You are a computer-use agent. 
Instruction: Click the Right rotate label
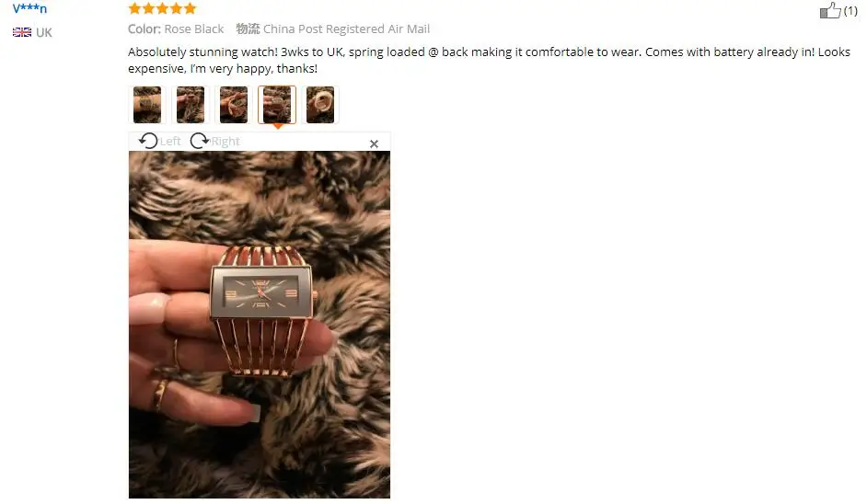tap(225, 141)
